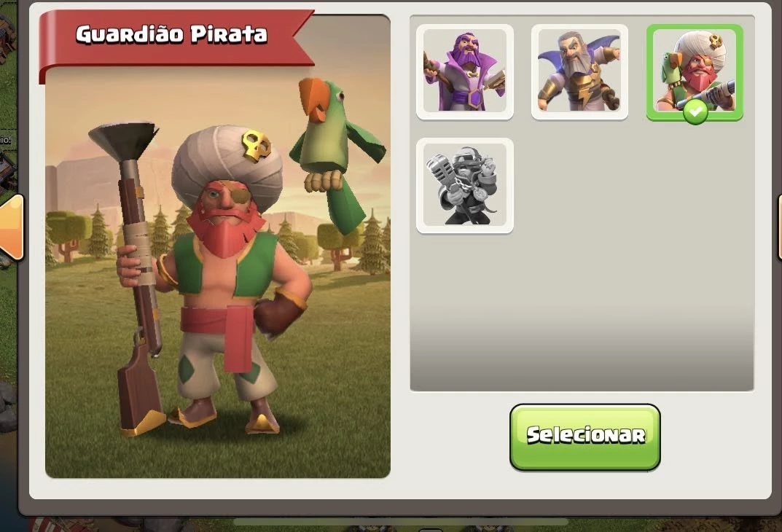Tap the pirate's gold-tipped shoe
Screen dimensions: 782x532
[262, 420]
